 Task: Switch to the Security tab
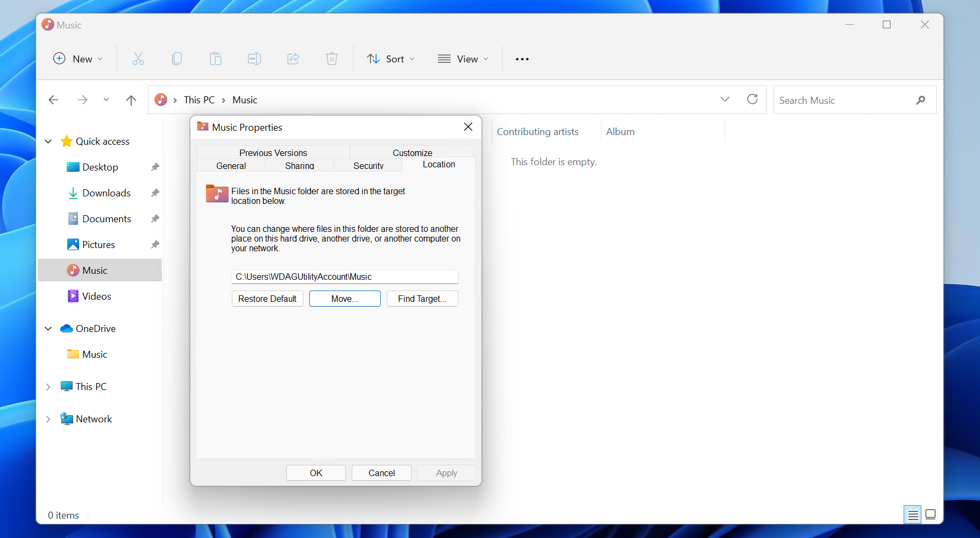[x=368, y=166]
